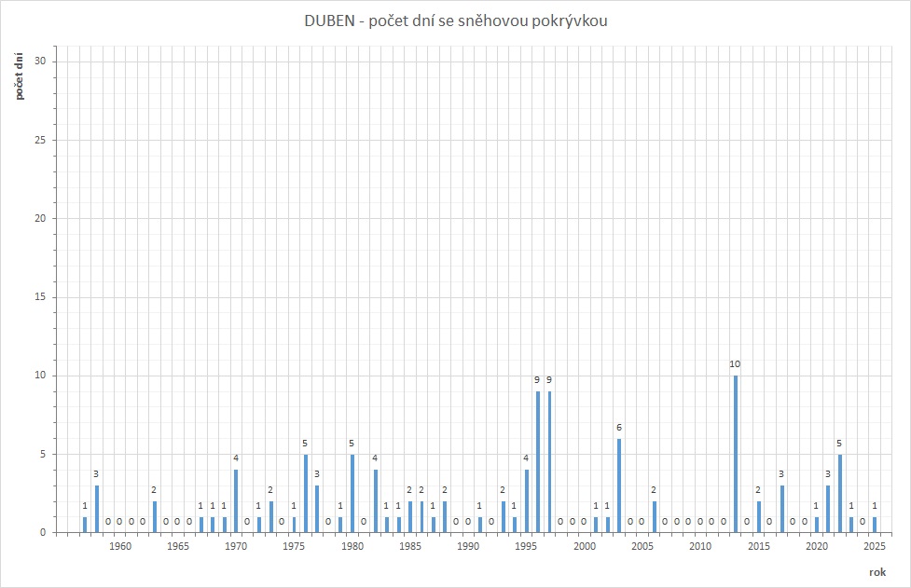
Task: Select the 2017 bar with value 3
Action: [782, 509]
